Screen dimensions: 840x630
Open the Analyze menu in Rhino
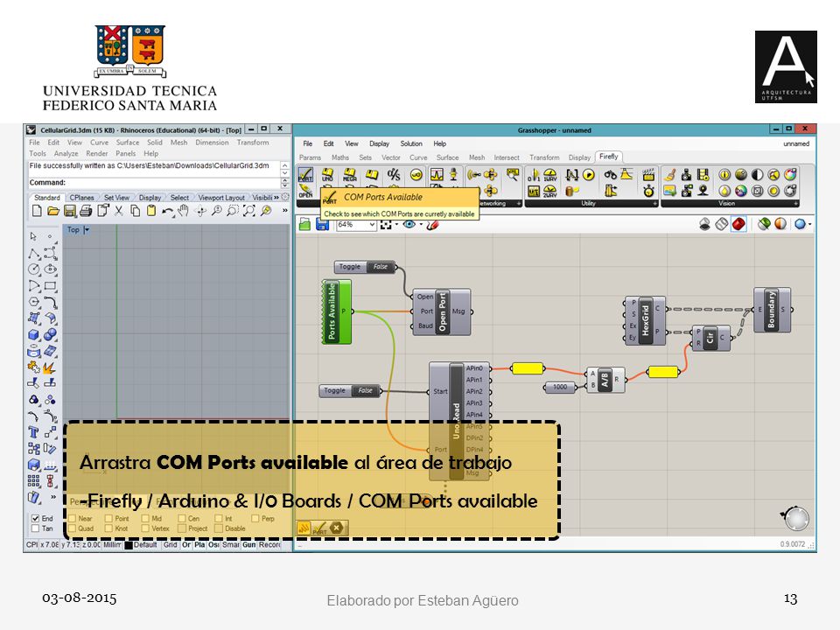pos(66,153)
